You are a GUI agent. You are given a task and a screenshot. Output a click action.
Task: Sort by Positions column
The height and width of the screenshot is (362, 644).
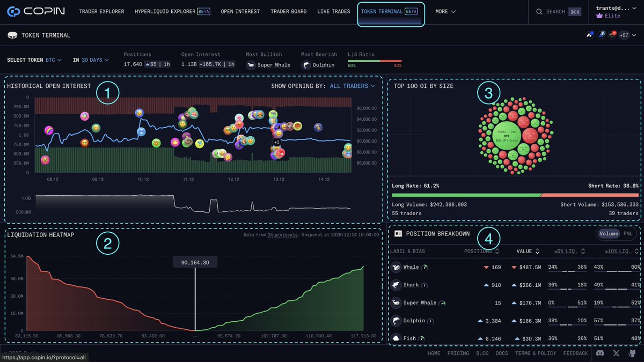pos(481,251)
